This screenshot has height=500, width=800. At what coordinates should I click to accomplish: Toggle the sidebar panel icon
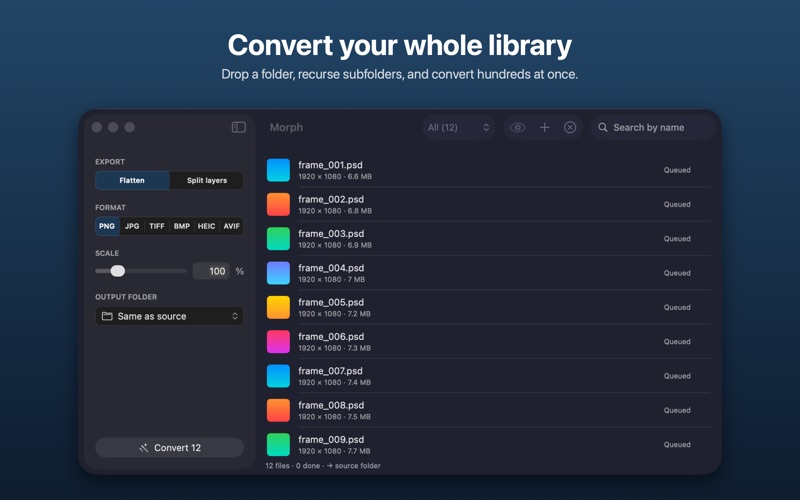239,127
